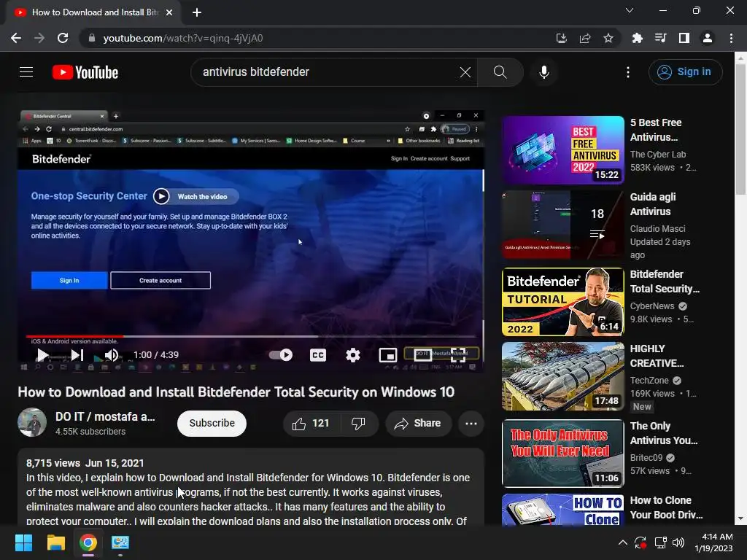Clear the search box text
The image size is (747, 560).
click(x=465, y=72)
